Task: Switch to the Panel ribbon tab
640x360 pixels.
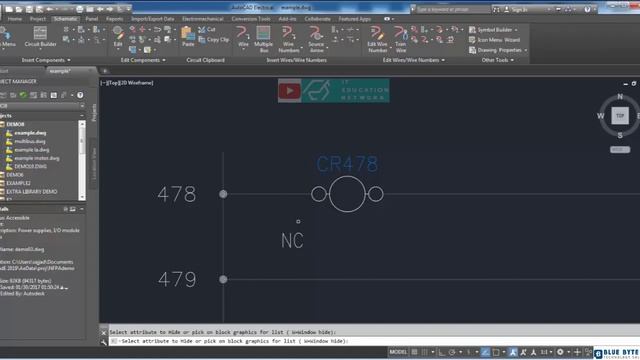Action: coord(91,19)
